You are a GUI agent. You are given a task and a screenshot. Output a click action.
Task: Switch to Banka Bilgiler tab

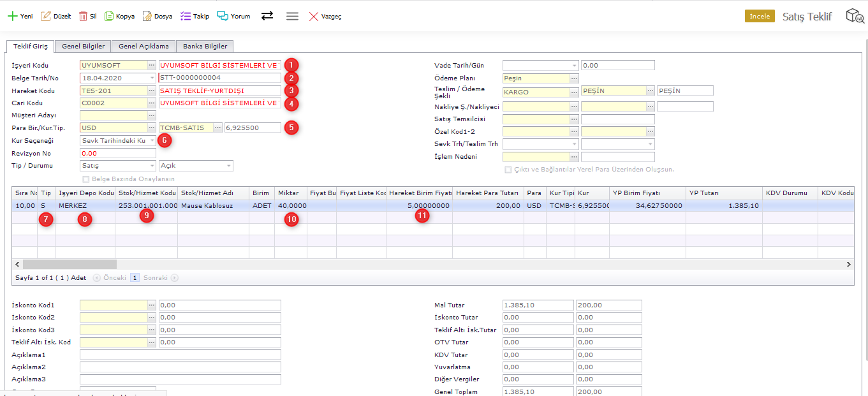205,46
